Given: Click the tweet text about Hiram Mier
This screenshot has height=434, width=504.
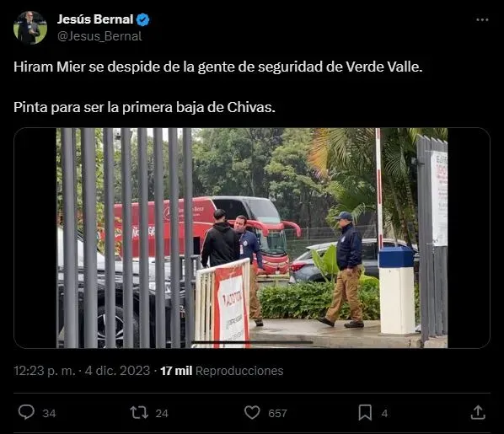Looking at the screenshot, I should pos(218,87).
